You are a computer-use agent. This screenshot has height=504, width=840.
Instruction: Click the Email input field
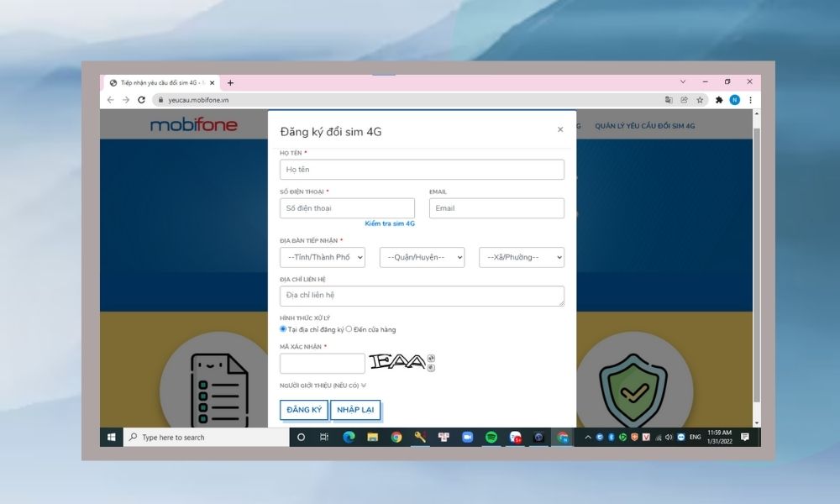(496, 207)
